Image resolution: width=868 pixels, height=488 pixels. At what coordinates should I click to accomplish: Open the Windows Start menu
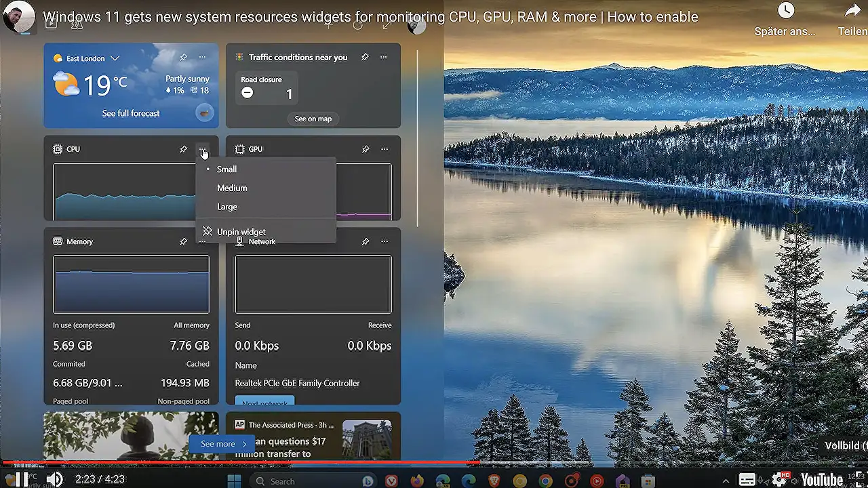[233, 481]
